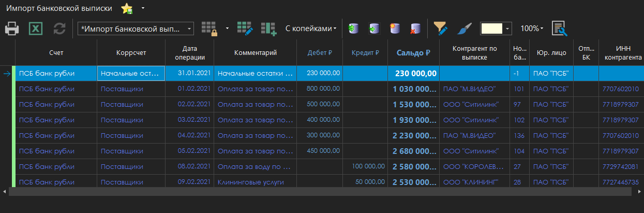Click the date cell '03.02.2021'
The image size is (644, 213).
click(x=189, y=120)
